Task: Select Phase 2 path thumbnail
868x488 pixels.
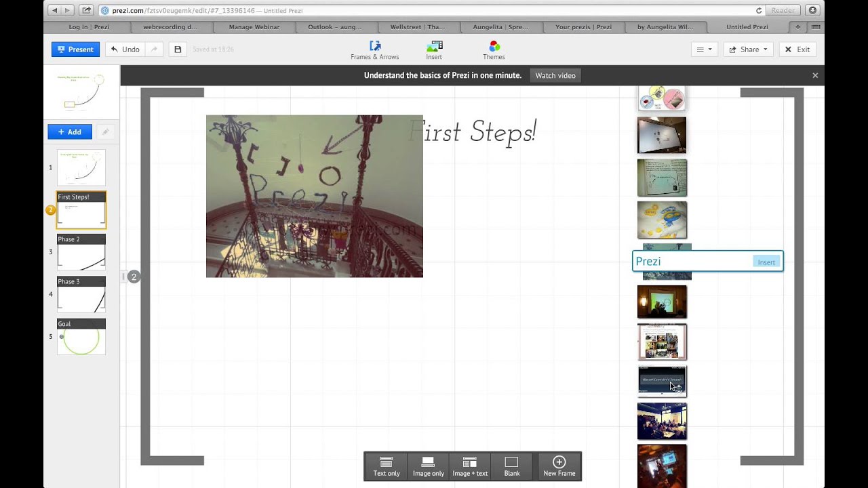Action: point(81,252)
